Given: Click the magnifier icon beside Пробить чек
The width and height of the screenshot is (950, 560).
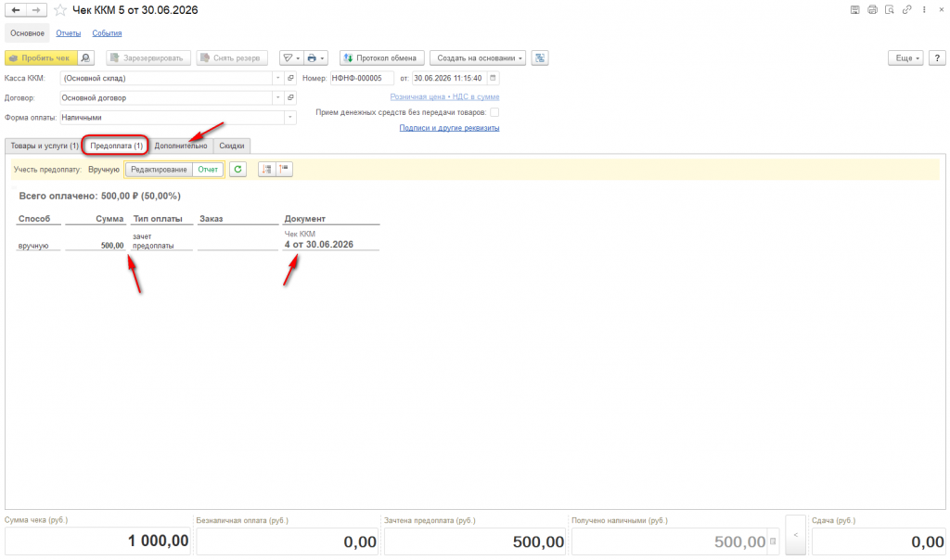Looking at the screenshot, I should [x=85, y=58].
